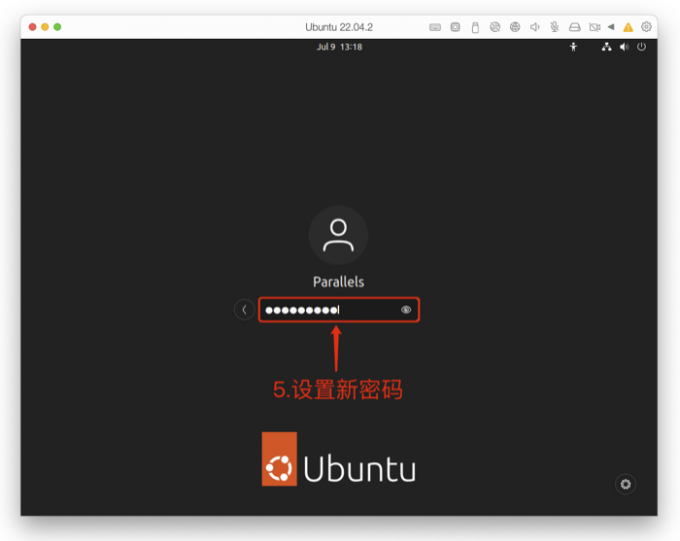Close the Ubuntu 22.04.2 VM window
This screenshot has width=680, height=541.
point(33,27)
